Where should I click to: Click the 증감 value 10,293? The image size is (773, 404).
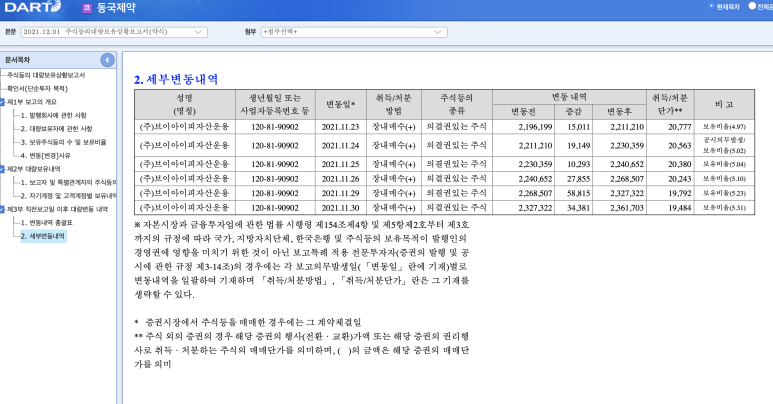tap(578, 165)
